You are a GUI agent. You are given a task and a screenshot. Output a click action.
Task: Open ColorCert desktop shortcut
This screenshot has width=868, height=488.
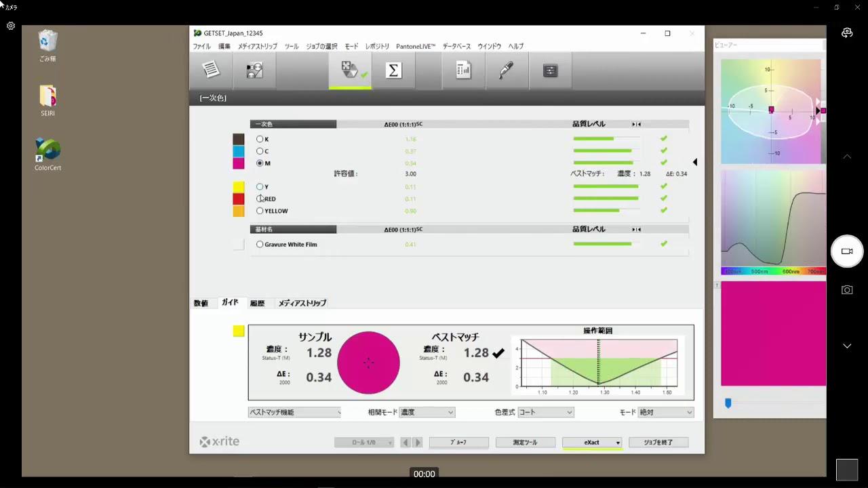[x=47, y=155]
